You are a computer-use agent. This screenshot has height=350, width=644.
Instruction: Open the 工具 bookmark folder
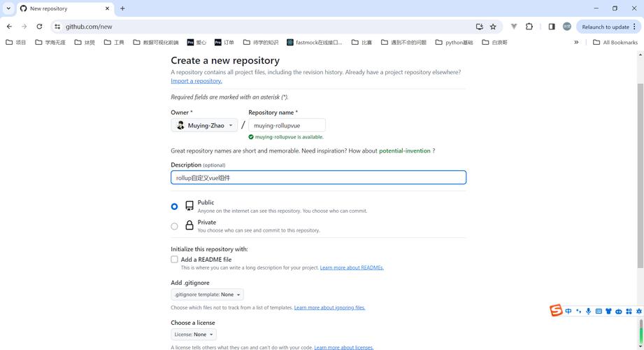(114, 42)
